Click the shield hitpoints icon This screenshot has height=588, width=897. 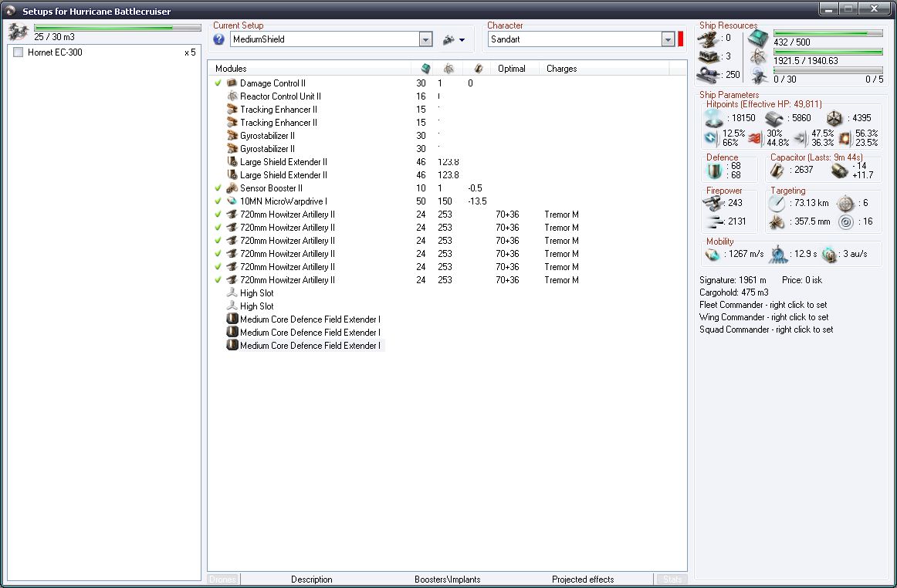pyautogui.click(x=714, y=118)
